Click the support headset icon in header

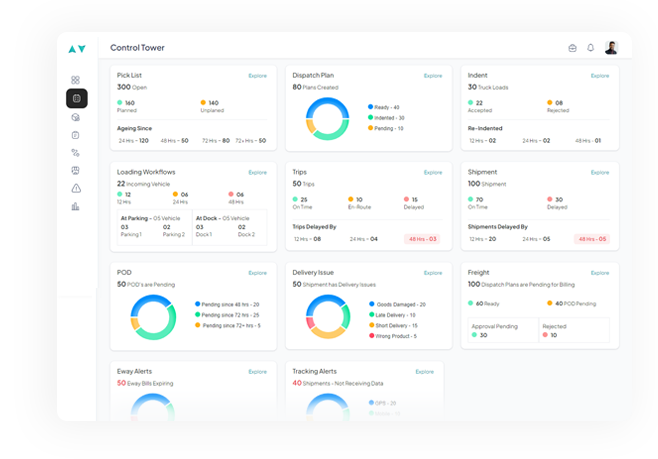572,48
